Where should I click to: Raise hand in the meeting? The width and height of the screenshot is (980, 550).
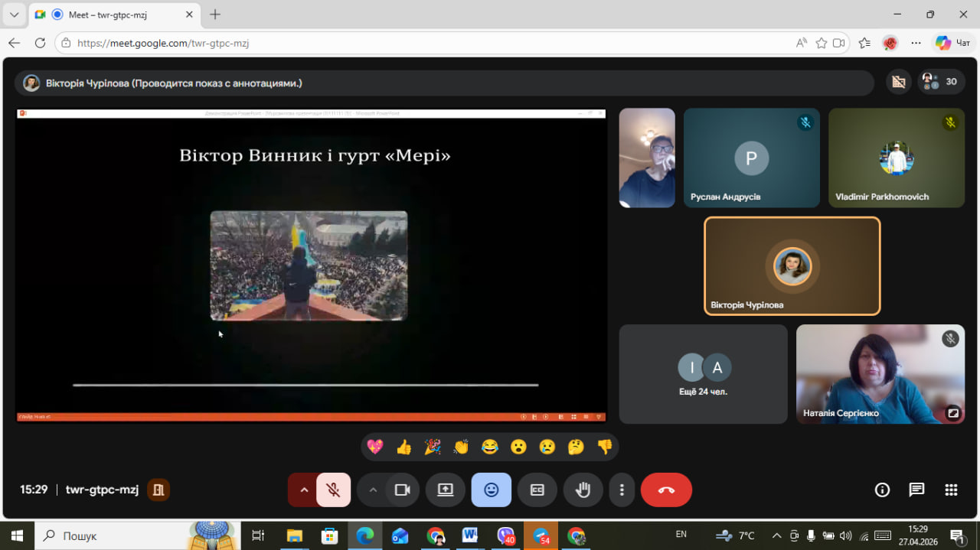click(583, 490)
